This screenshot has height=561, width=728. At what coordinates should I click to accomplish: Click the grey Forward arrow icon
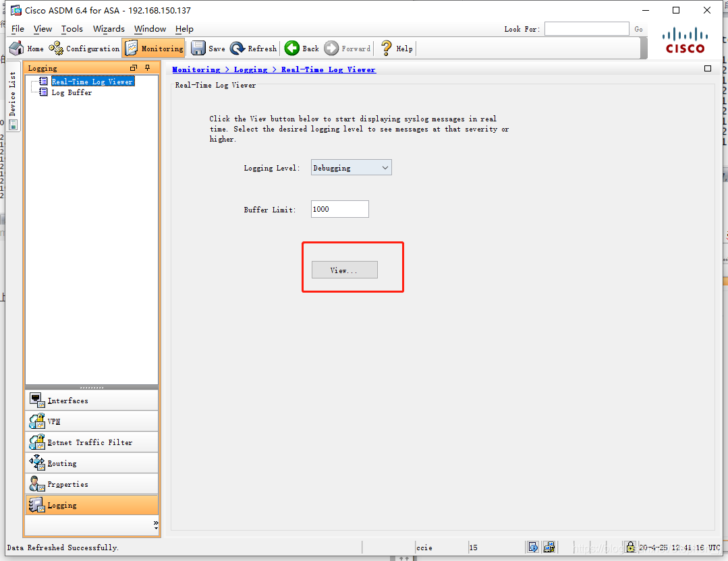(331, 48)
